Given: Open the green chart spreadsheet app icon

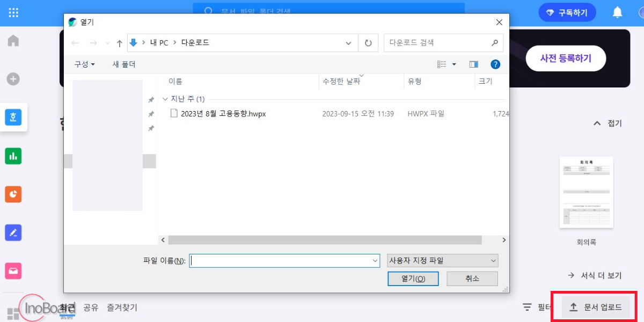Looking at the screenshot, I should tap(13, 156).
